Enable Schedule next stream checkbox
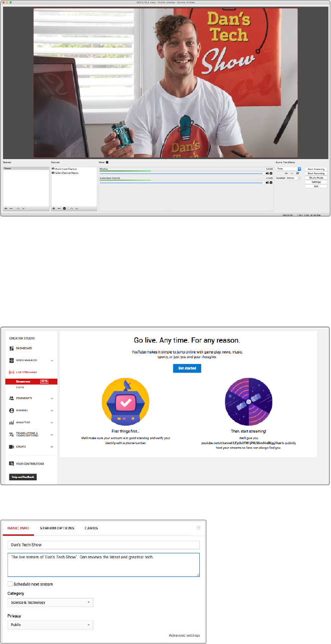The width and height of the screenshot is (331, 644). click(10, 584)
